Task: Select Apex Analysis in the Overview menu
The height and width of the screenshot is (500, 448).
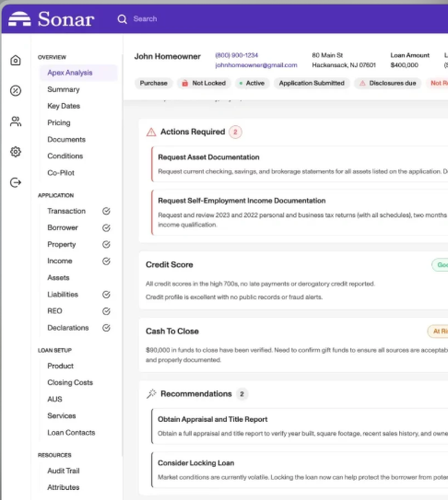Action: (70, 73)
